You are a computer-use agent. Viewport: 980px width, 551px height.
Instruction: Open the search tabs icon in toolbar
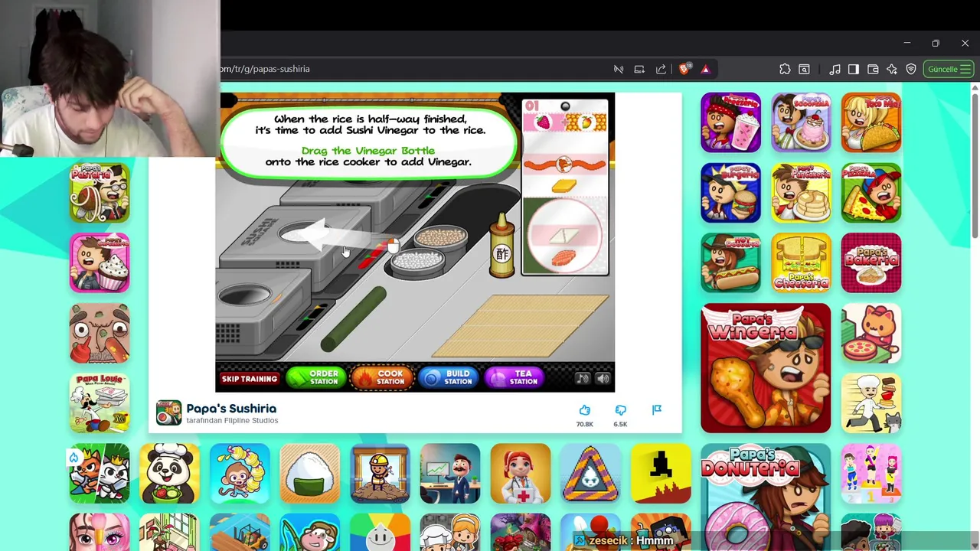point(804,69)
